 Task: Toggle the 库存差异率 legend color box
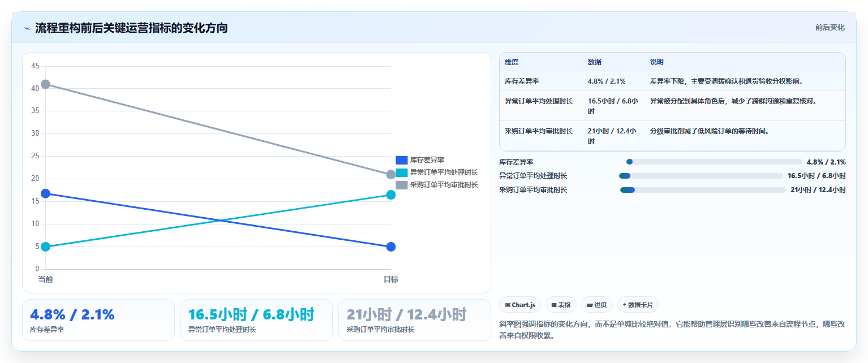click(x=401, y=160)
